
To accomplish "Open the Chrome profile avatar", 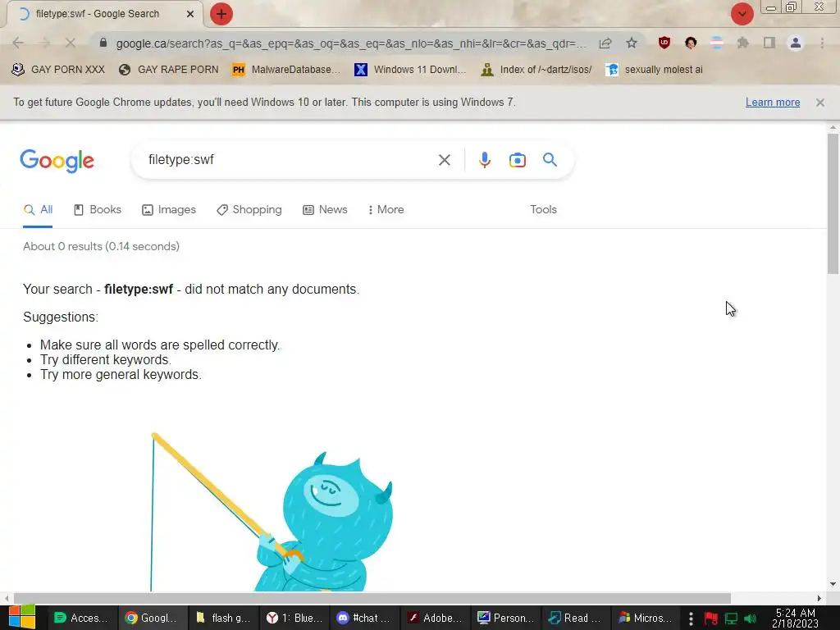I will (x=796, y=43).
